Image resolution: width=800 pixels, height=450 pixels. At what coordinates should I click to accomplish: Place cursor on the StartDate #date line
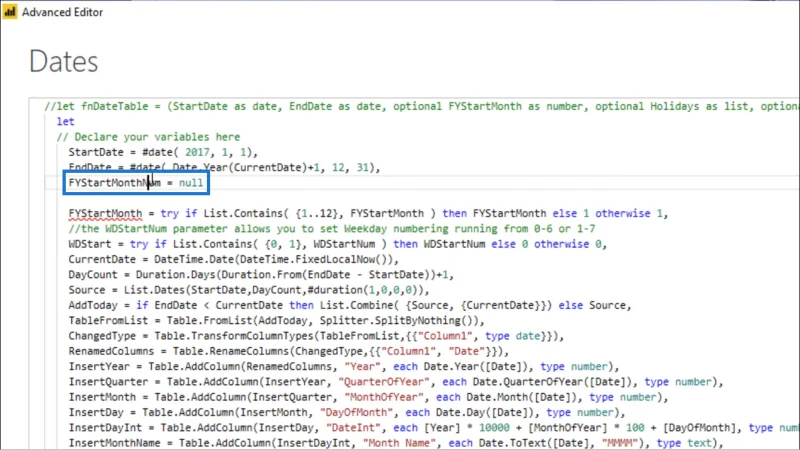pyautogui.click(x=163, y=152)
